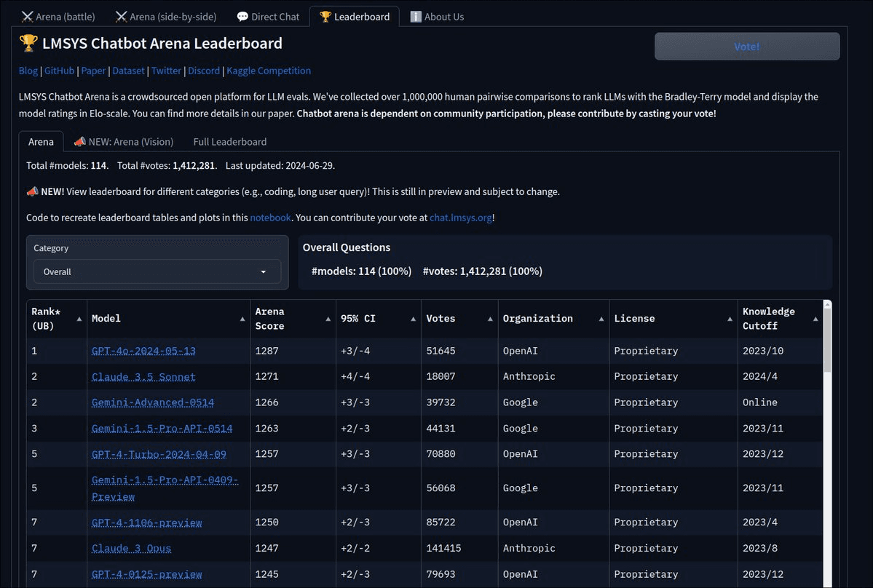Click Votes cell 85722
Image resolution: width=873 pixels, height=588 pixels.
click(459, 523)
